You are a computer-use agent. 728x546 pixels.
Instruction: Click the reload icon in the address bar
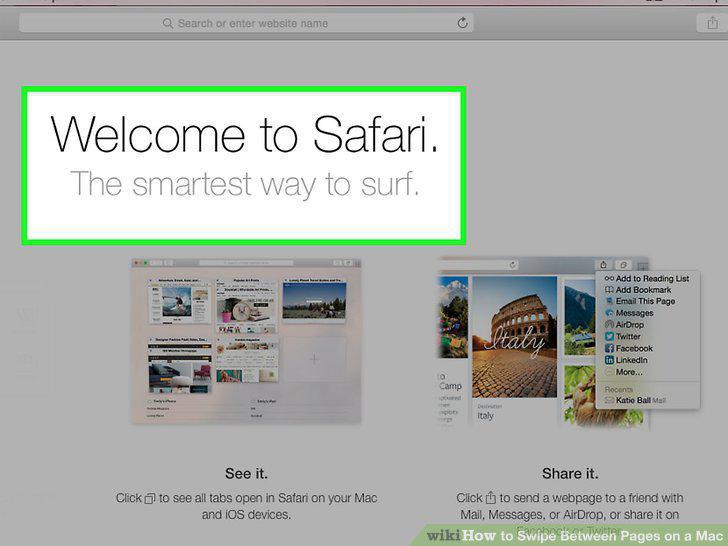tap(462, 23)
